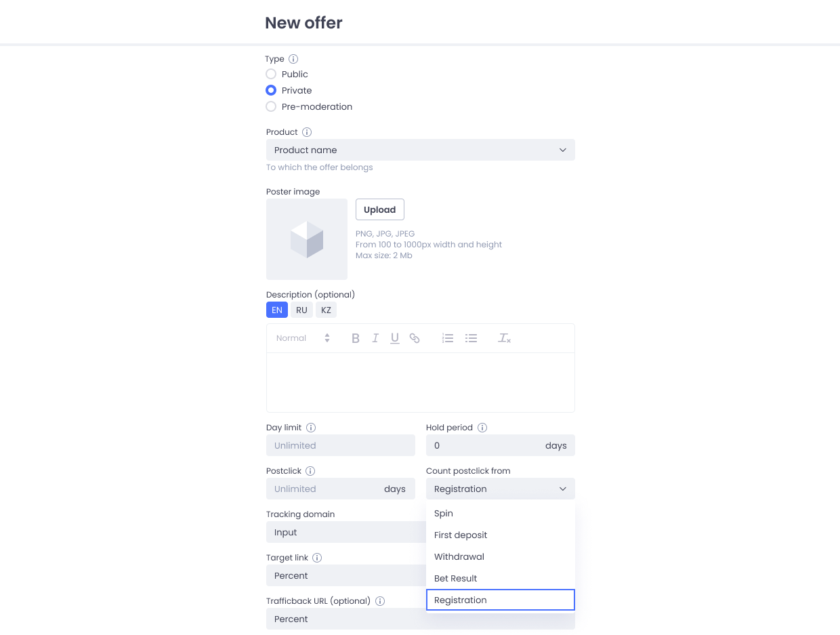Image resolution: width=840 pixels, height=635 pixels.
Task: Show info tooltip next to Hold period
Action: point(482,428)
